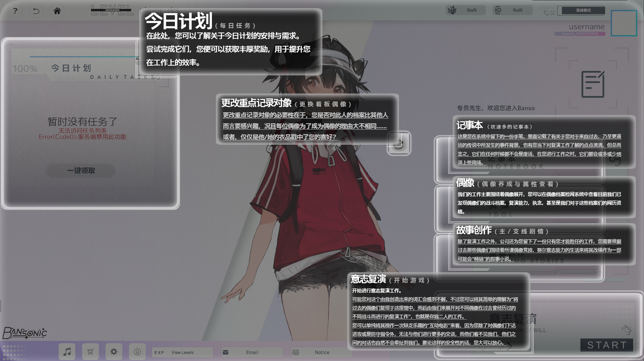Screen dimensions: 644x361
Task: Click the crossed-squares icon above START
Action: [627, 329]
